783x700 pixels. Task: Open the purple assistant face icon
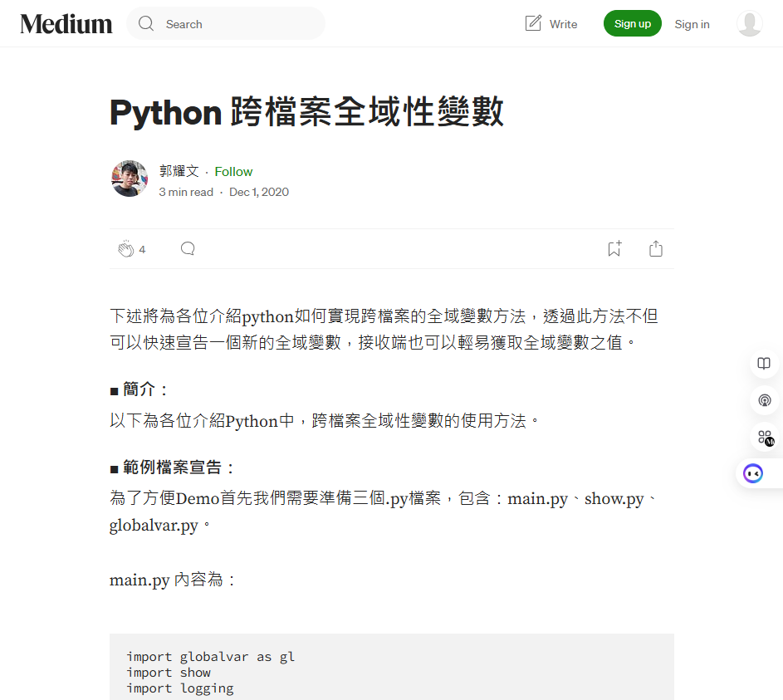753,473
